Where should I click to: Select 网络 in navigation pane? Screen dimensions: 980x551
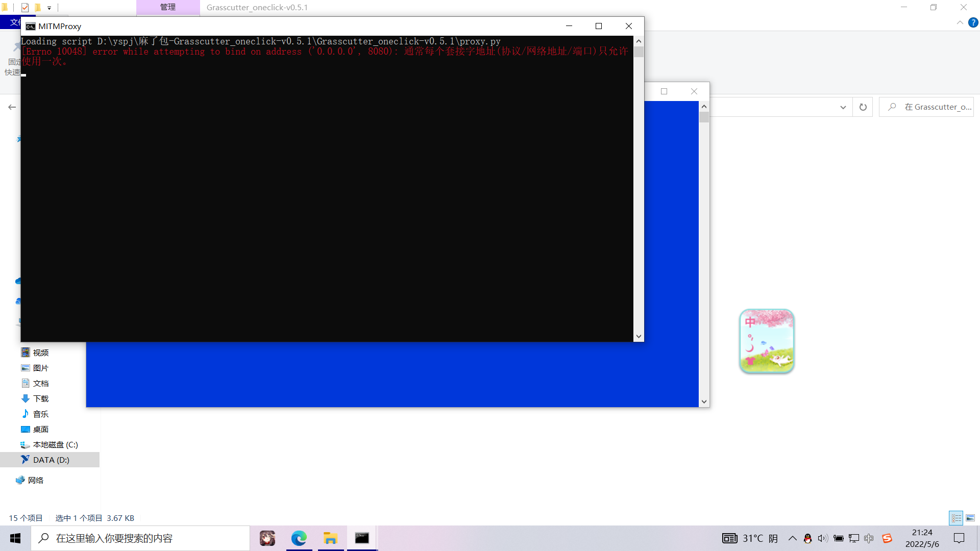[x=36, y=480]
